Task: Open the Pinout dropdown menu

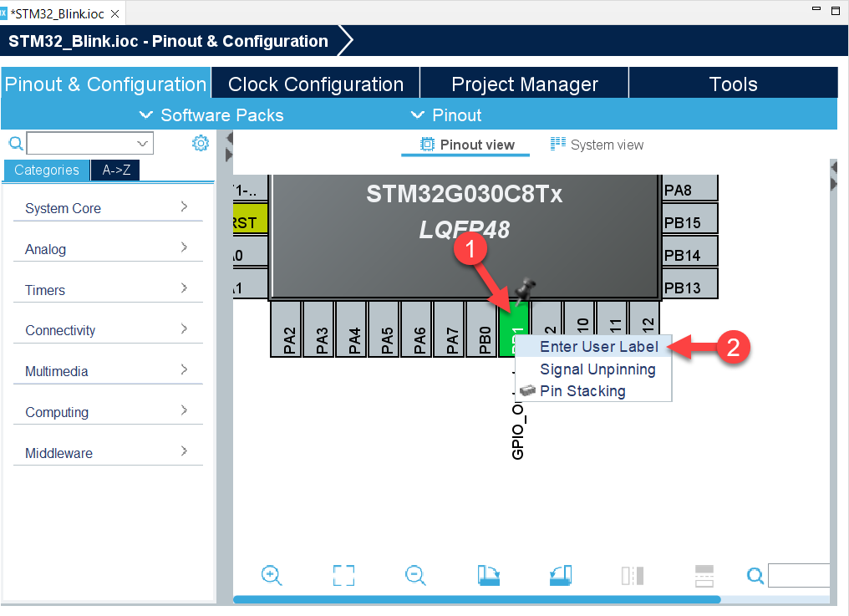Action: tap(446, 115)
